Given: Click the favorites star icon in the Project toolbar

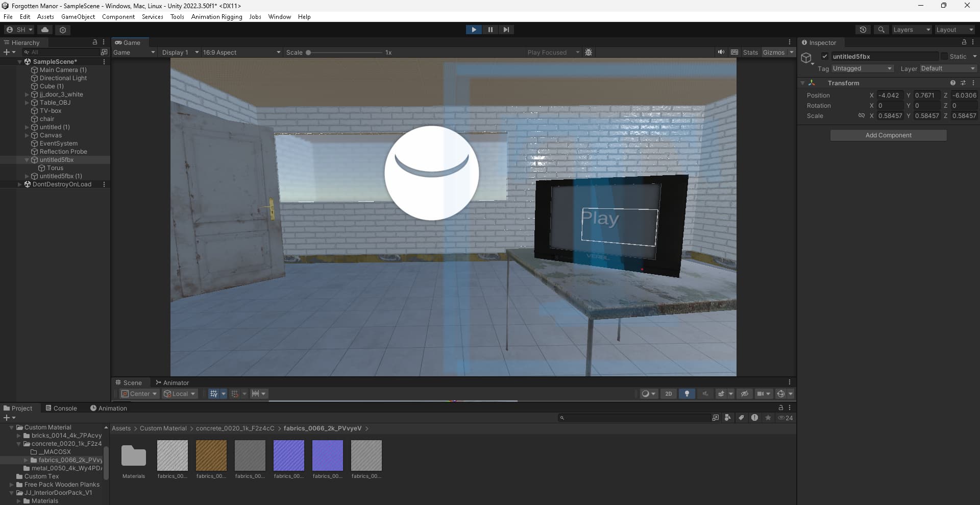Looking at the screenshot, I should tap(768, 418).
